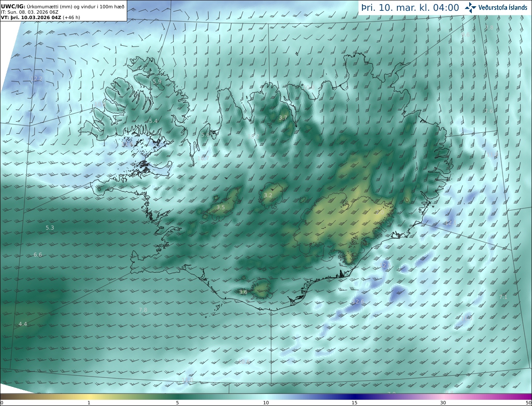Click the map value label '6.6'

[x=38, y=255]
